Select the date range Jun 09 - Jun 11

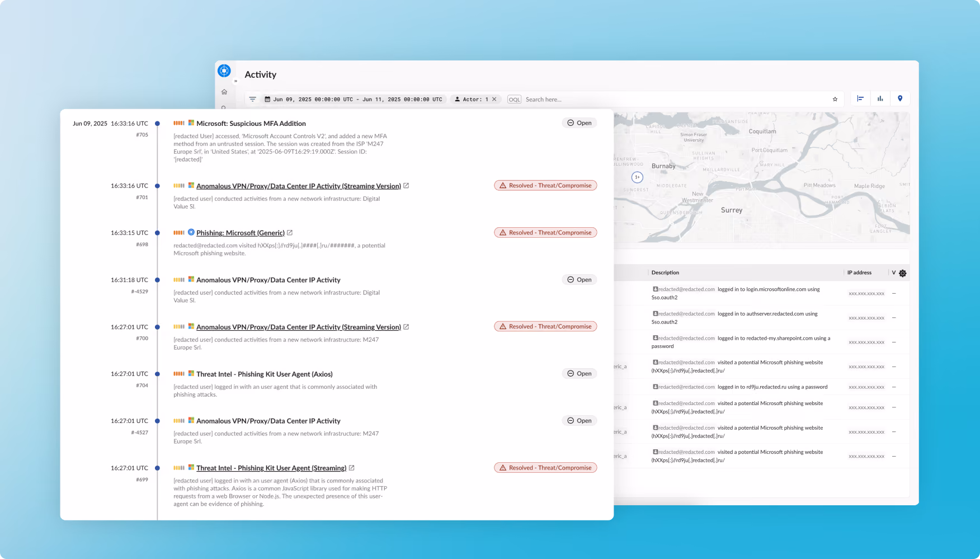pyautogui.click(x=354, y=99)
